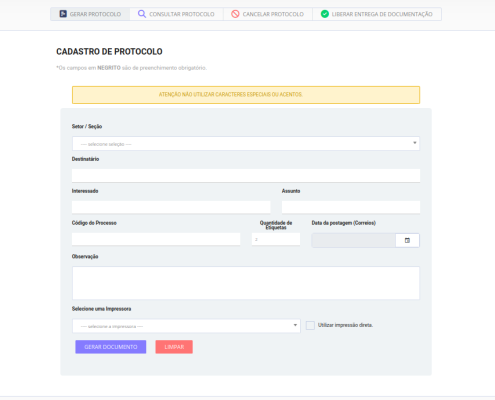Select the Gerar Protocolo tab
Screen dimensions: 495x400
coord(90,14)
